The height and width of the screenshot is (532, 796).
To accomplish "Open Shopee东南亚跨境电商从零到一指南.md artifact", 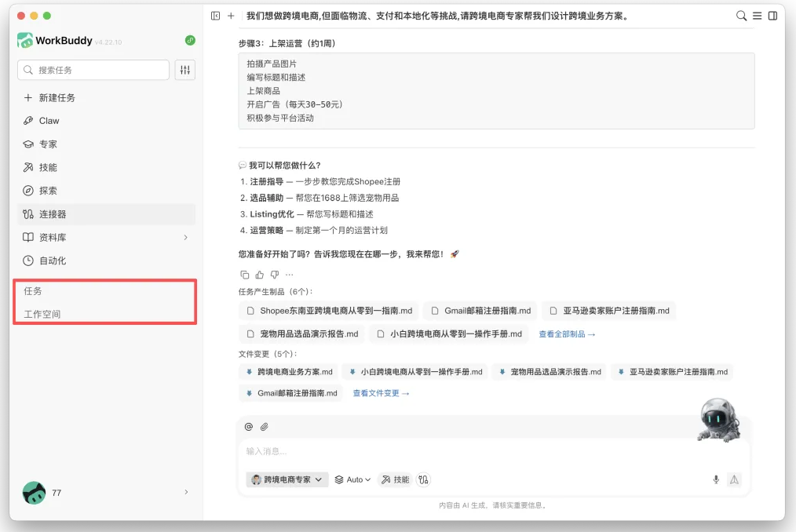I will click(x=329, y=311).
